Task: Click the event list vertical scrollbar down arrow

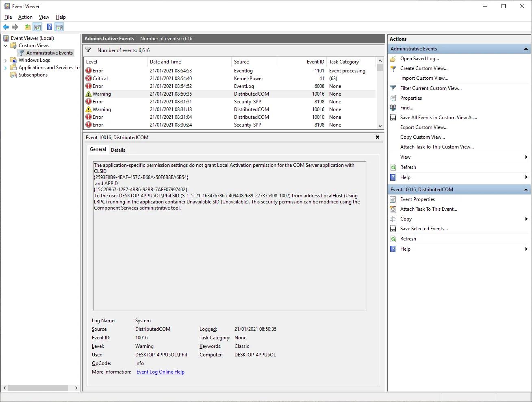Action: [x=380, y=126]
